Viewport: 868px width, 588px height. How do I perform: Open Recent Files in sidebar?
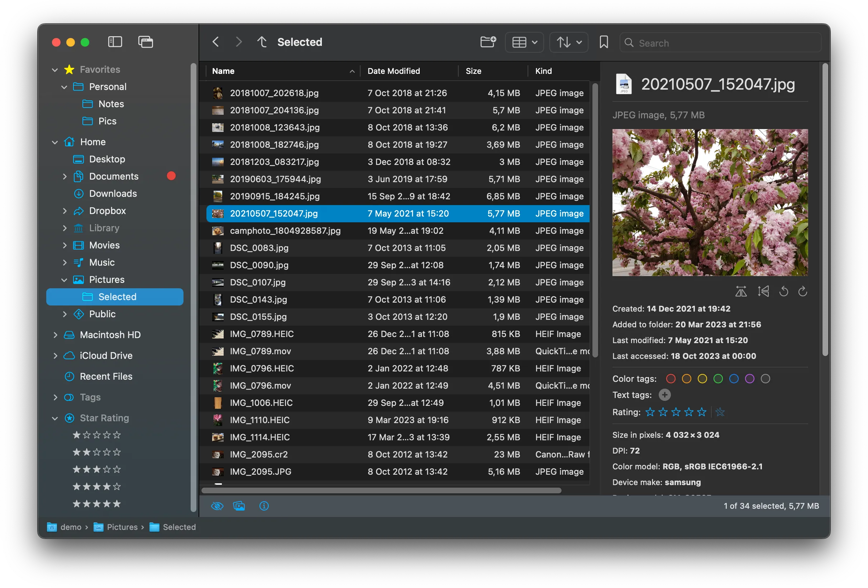[x=106, y=376]
